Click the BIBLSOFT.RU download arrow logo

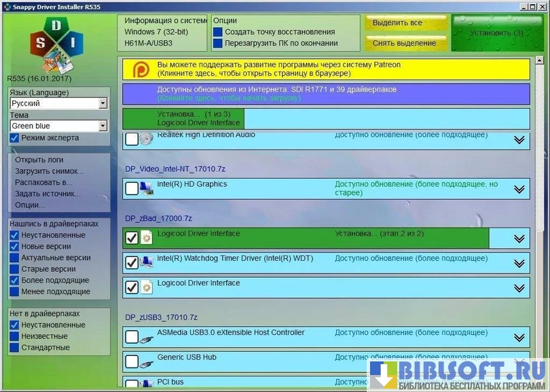[x=384, y=374]
